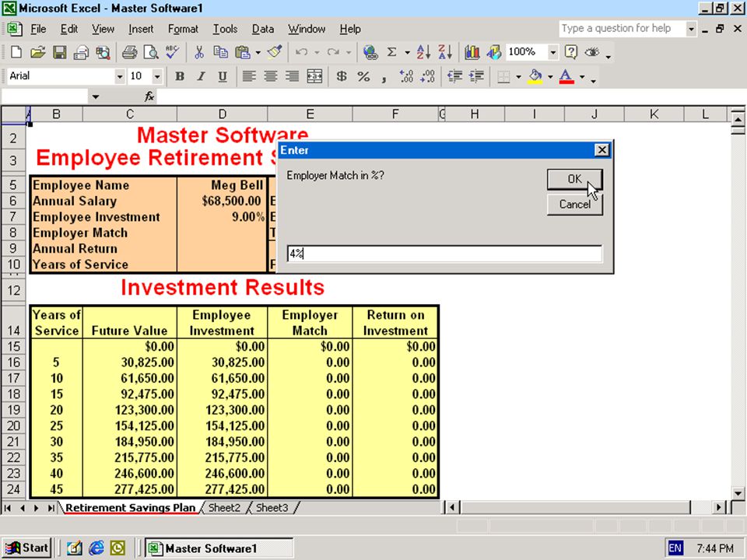
Task: Click the Increase Indent icon
Action: point(476,76)
